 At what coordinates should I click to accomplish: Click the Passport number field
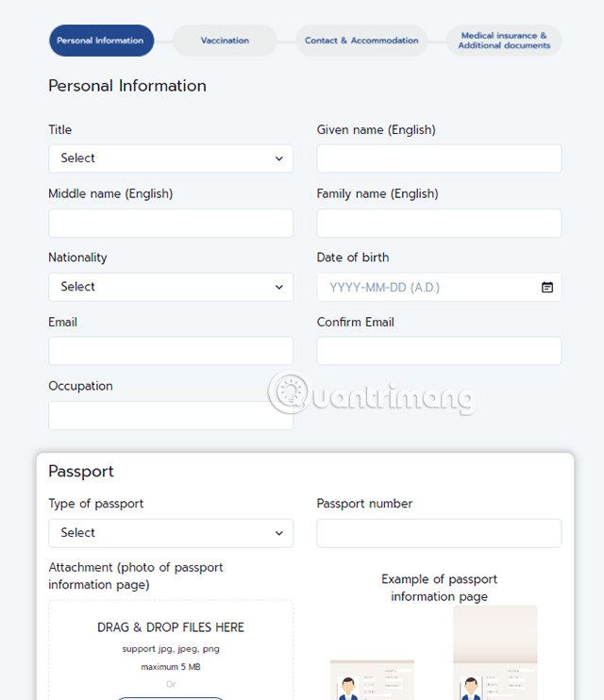pyautogui.click(x=439, y=533)
